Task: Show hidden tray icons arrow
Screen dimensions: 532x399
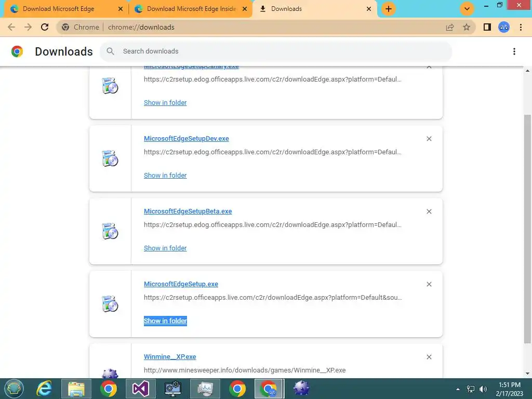Action: click(x=458, y=389)
